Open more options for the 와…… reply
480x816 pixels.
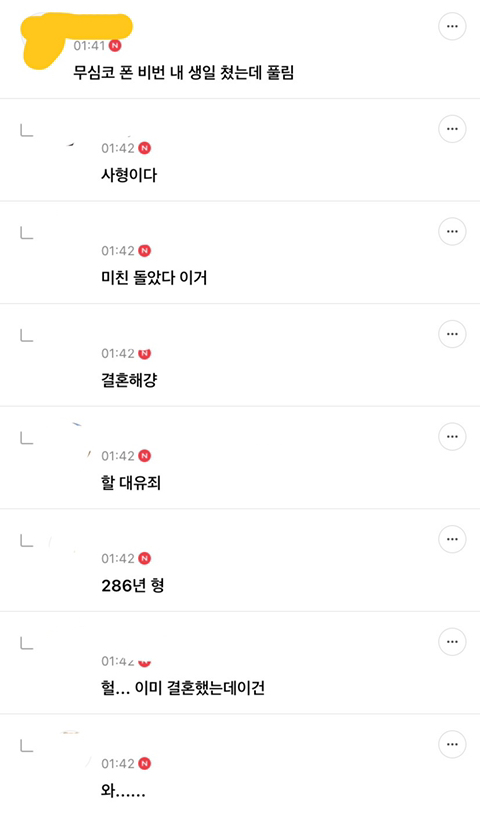(452, 744)
